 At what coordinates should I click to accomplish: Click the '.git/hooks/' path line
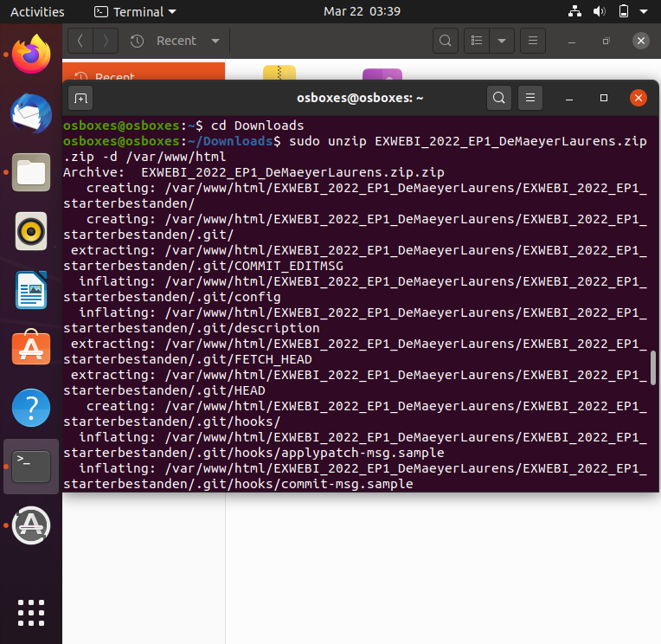[x=172, y=422]
